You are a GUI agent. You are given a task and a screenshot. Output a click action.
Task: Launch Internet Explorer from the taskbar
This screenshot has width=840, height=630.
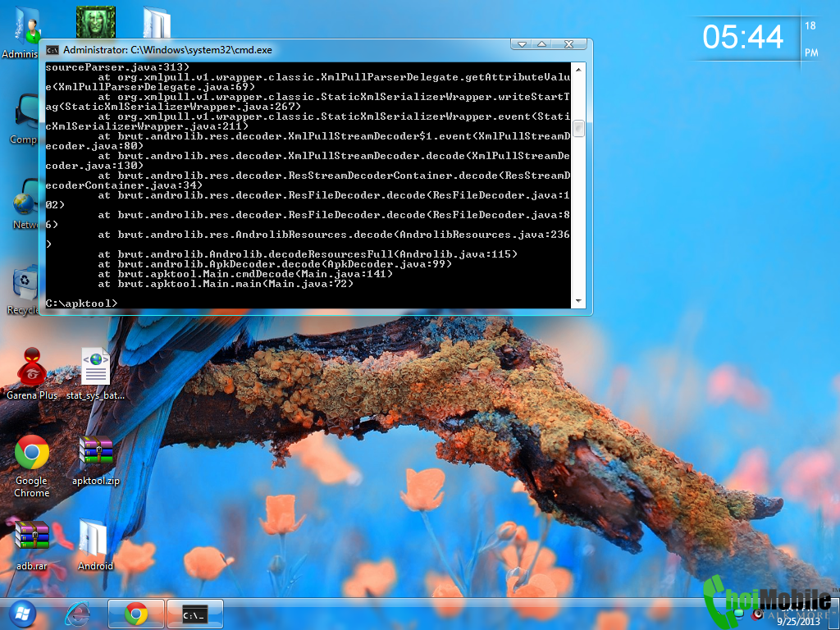tap(78, 614)
